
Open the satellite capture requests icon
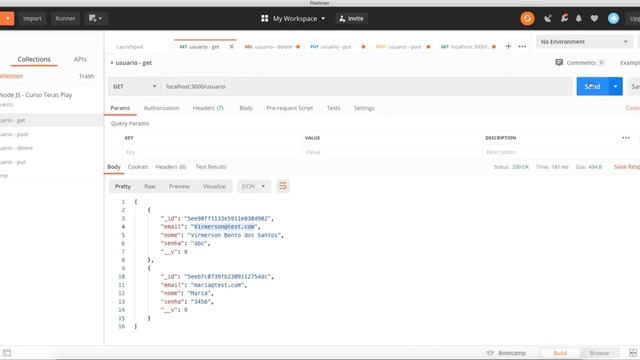click(x=548, y=18)
